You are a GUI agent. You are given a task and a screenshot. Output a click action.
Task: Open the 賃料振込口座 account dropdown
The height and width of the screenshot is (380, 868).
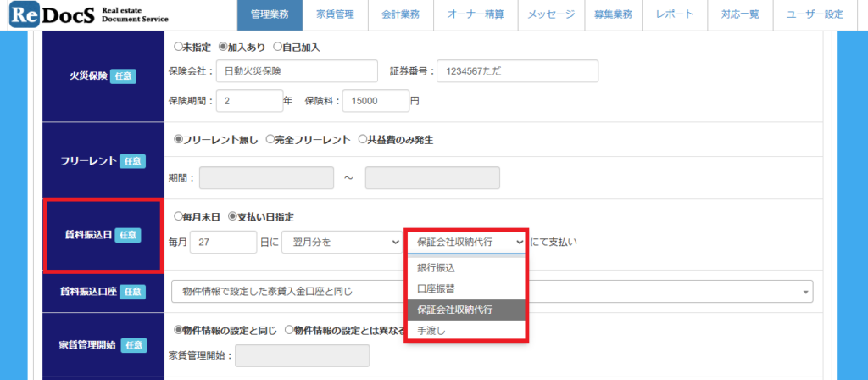(492, 291)
